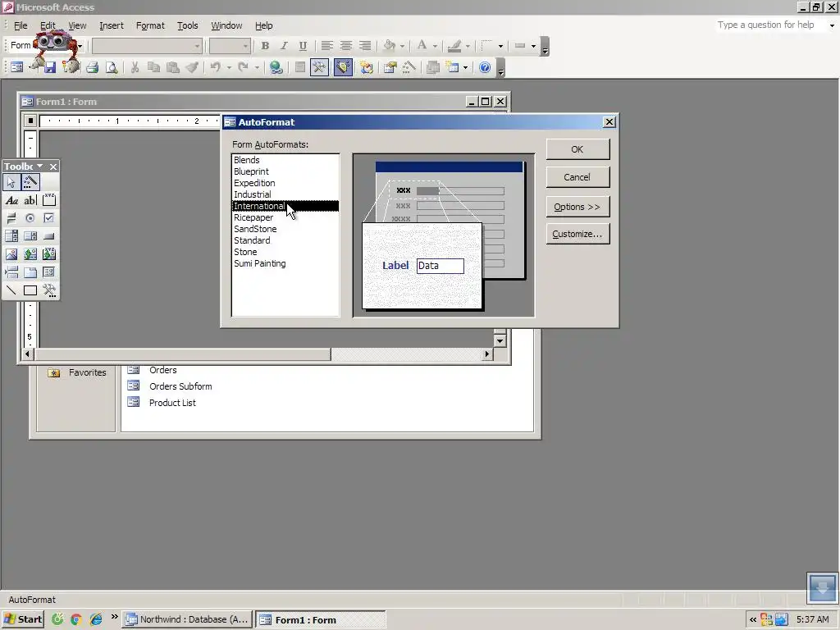Select the Subform/Subreport tool in Toolbox

[x=48, y=272]
